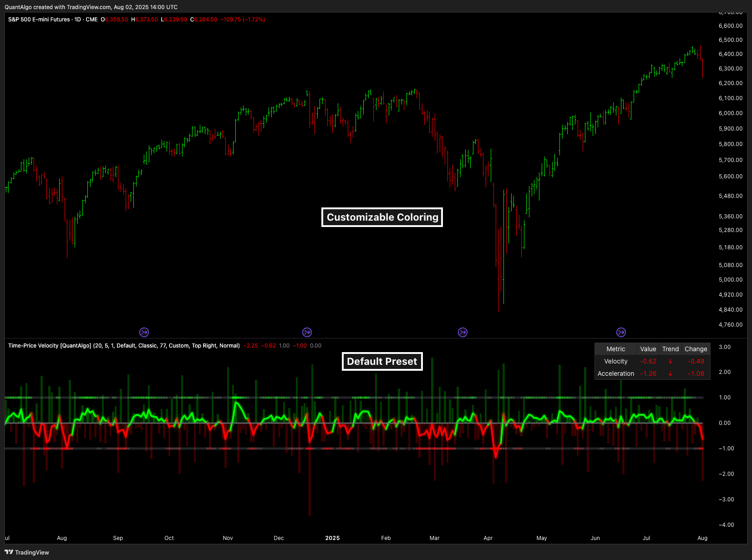
Task: Click the futures roll marker near mid-December
Action: coord(307,333)
